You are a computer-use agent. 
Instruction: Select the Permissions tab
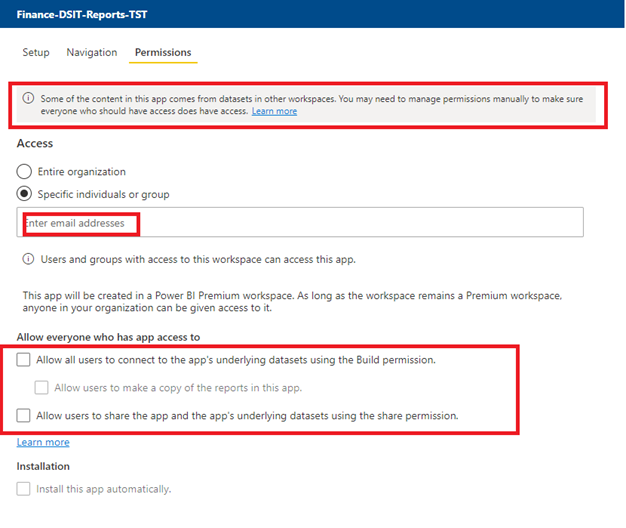tap(163, 52)
